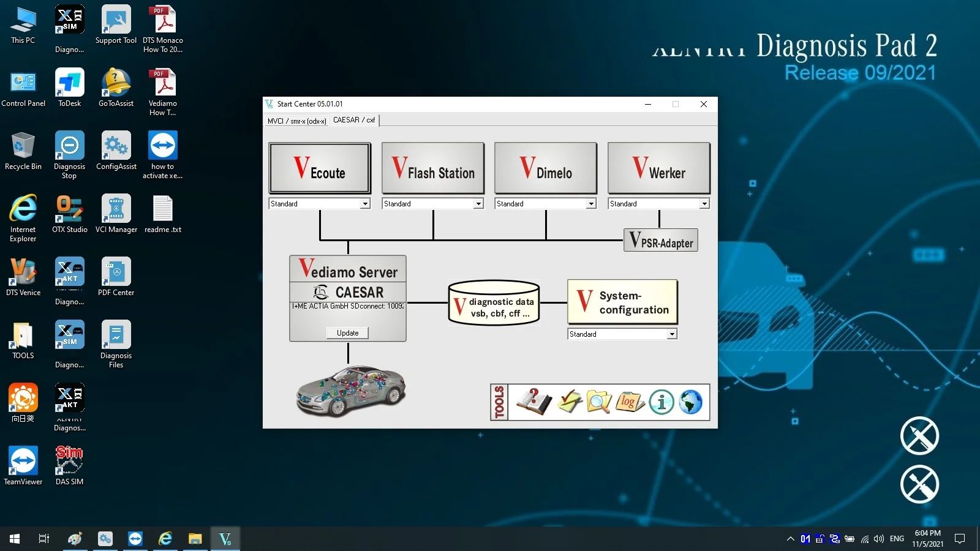Image resolution: width=980 pixels, height=551 pixels.
Task: Launch Internet Explorer desktop icon
Action: 23,219
